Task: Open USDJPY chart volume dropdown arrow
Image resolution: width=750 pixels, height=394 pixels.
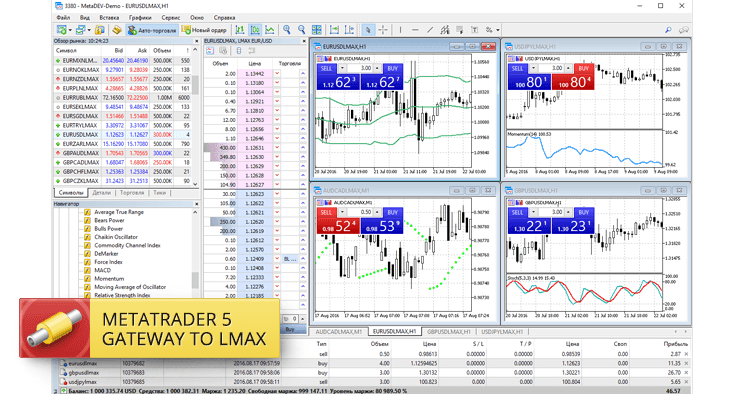Action: click(533, 68)
